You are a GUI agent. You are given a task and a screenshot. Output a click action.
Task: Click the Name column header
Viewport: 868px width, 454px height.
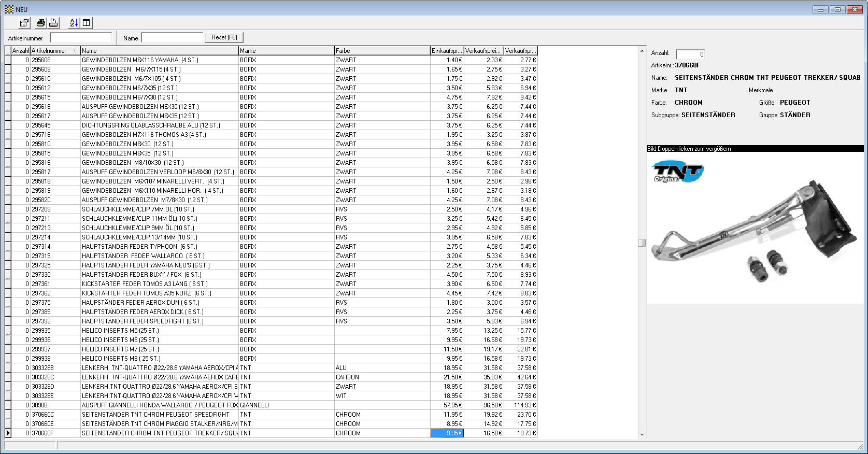coord(159,51)
